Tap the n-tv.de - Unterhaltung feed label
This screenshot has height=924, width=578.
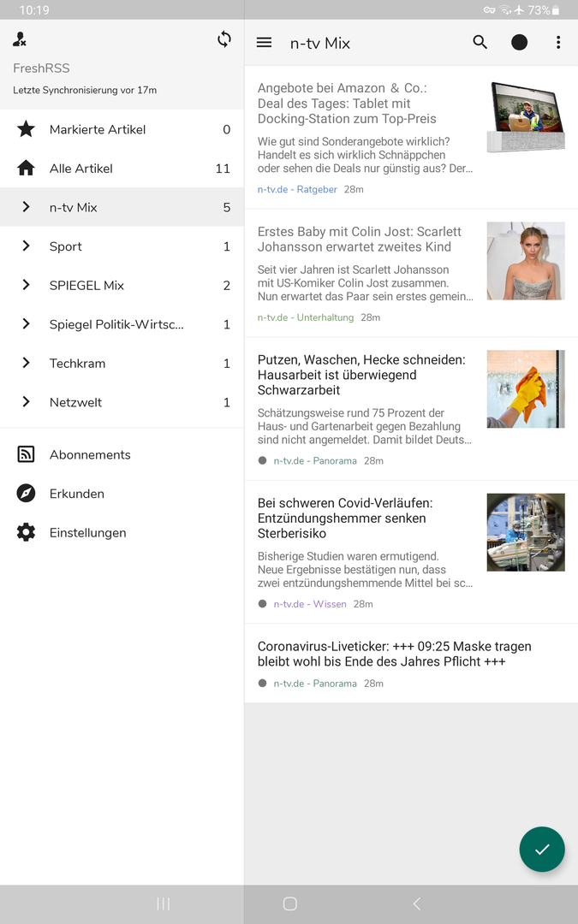point(306,317)
